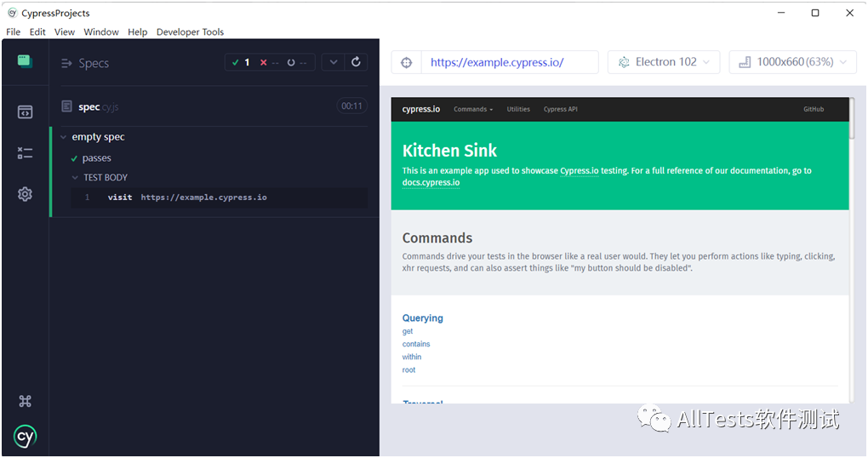
Task: Click the Commands section heading
Action: 437,238
